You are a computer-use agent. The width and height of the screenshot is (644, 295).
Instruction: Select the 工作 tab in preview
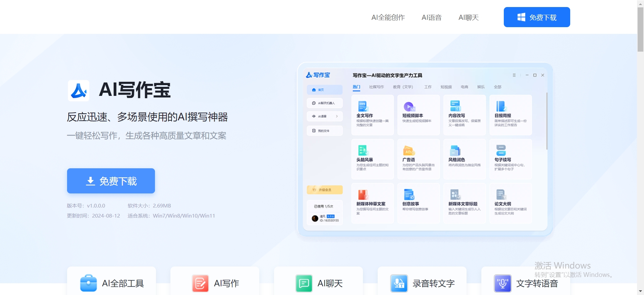428,87
